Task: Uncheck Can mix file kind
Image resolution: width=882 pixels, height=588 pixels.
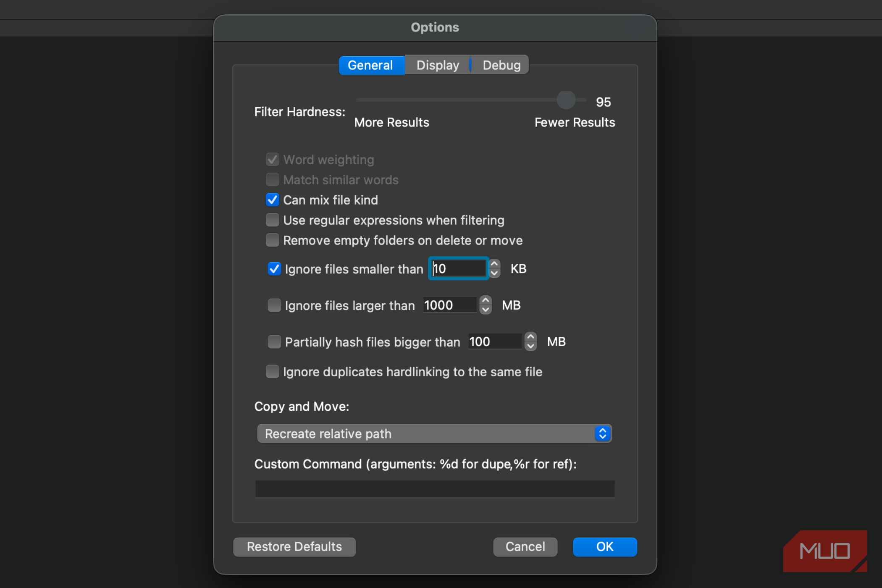Action: tap(273, 200)
